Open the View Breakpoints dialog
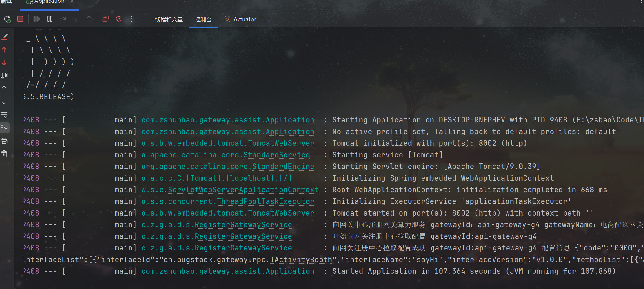 106,19
